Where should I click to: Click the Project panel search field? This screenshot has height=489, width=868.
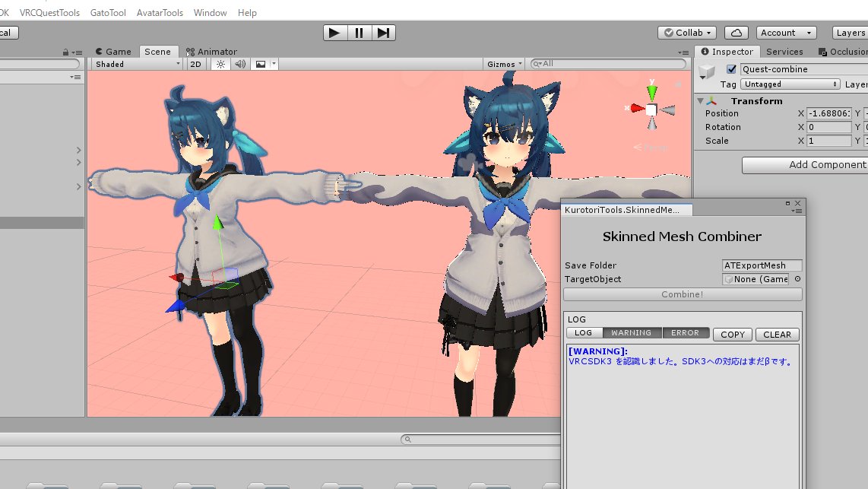pyautogui.click(x=480, y=439)
